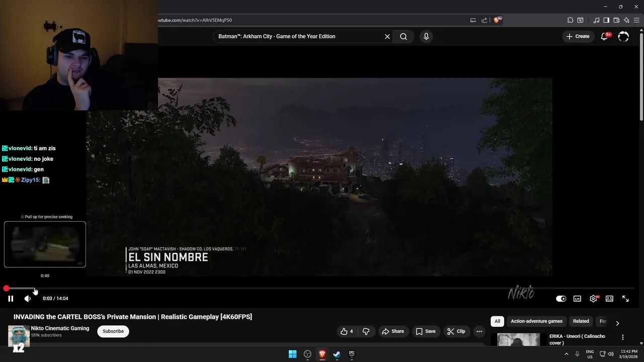This screenshot has width=644, height=362.
Task: Search with your voice microphone
Action: (426, 36)
